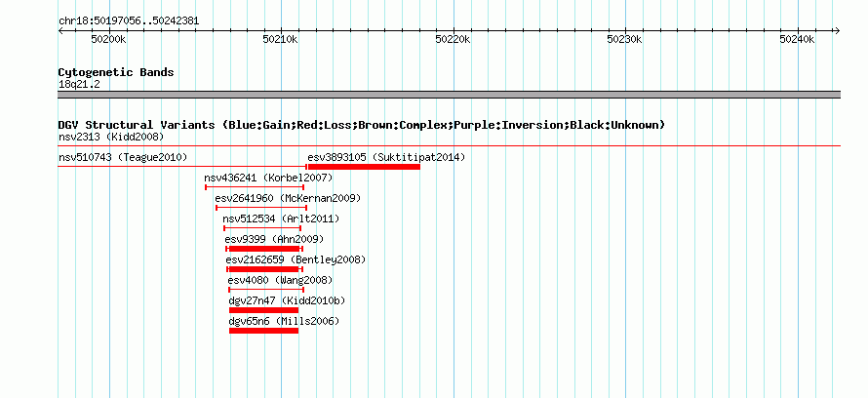Click the chr18:50197056..50242381 region label

click(x=129, y=21)
